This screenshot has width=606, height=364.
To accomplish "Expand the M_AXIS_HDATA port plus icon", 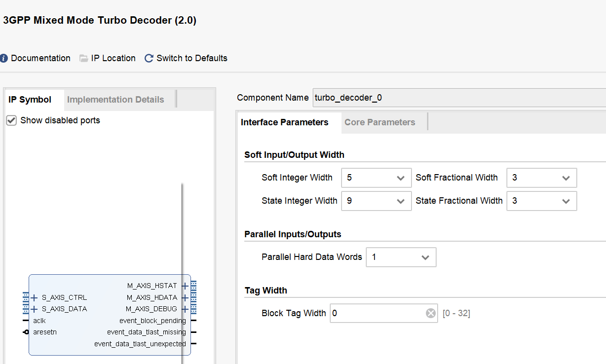I will click(185, 298).
